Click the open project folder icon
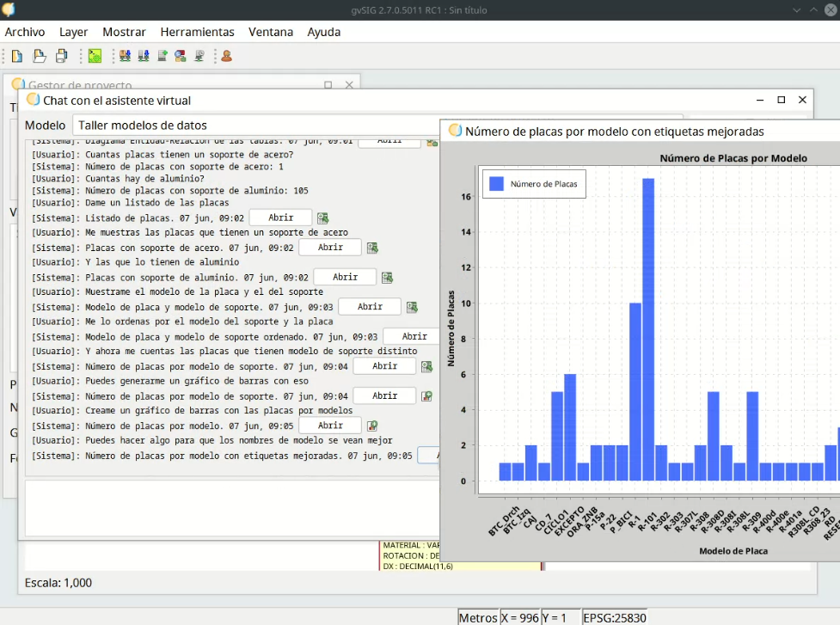The image size is (840, 625). [40, 56]
